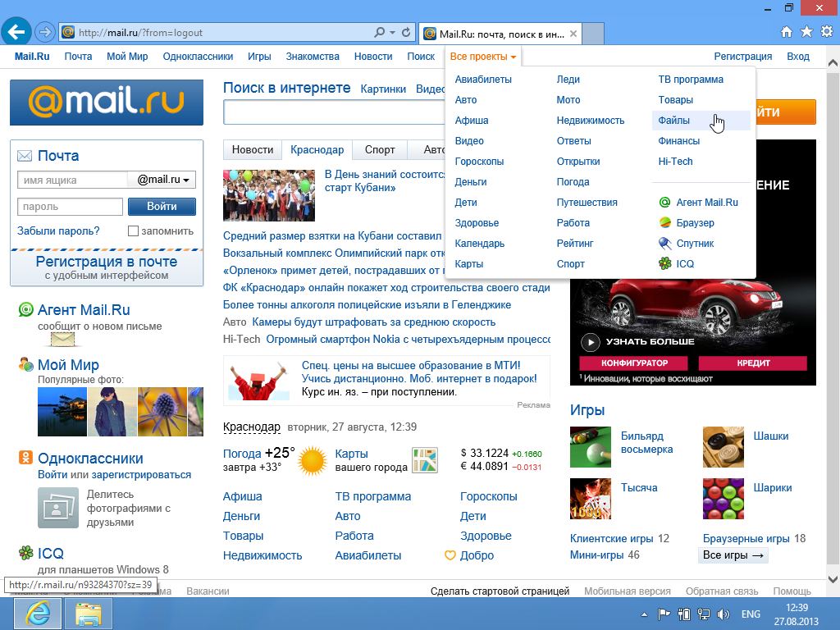Click the ICQ flower icon in the projects menu
840x630 pixels.
click(x=664, y=263)
